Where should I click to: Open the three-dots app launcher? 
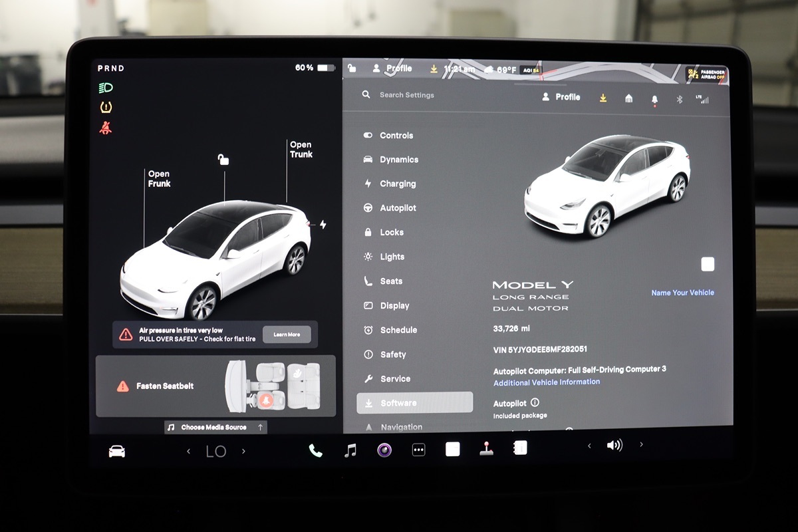(x=418, y=450)
